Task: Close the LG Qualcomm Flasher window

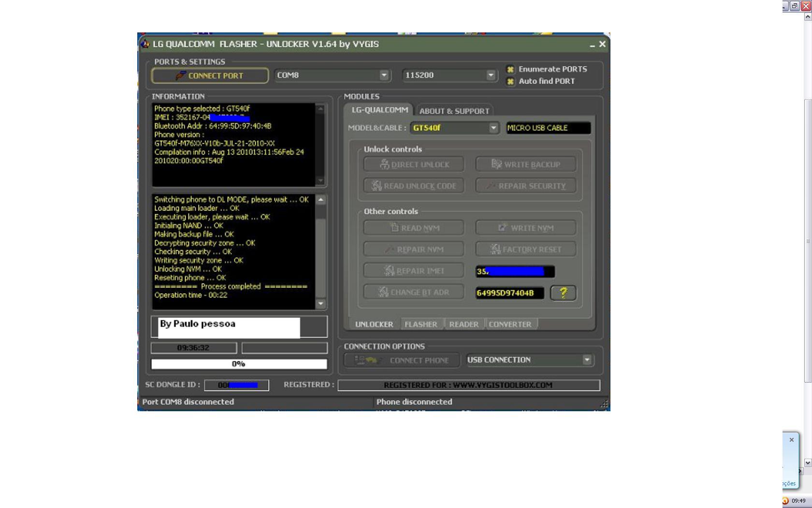Action: click(x=602, y=44)
